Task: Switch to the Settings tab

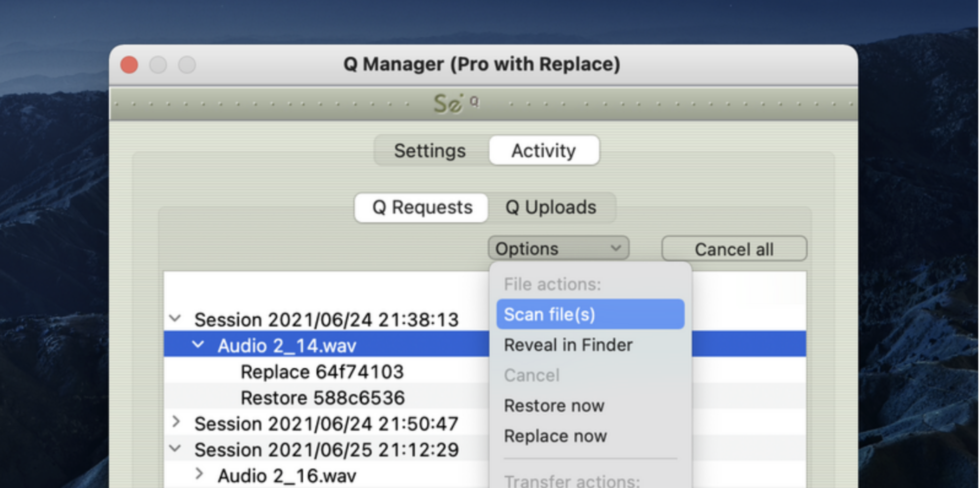Action: (x=430, y=150)
